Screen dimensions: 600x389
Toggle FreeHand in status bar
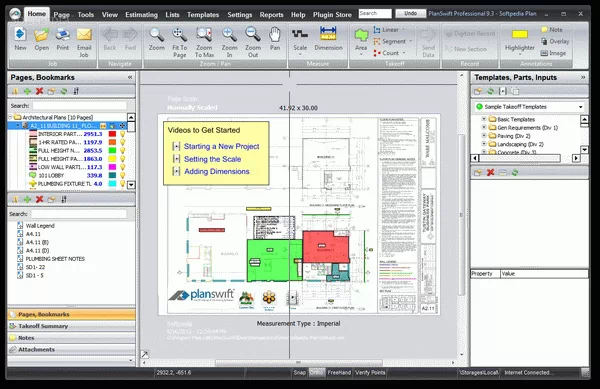339,373
